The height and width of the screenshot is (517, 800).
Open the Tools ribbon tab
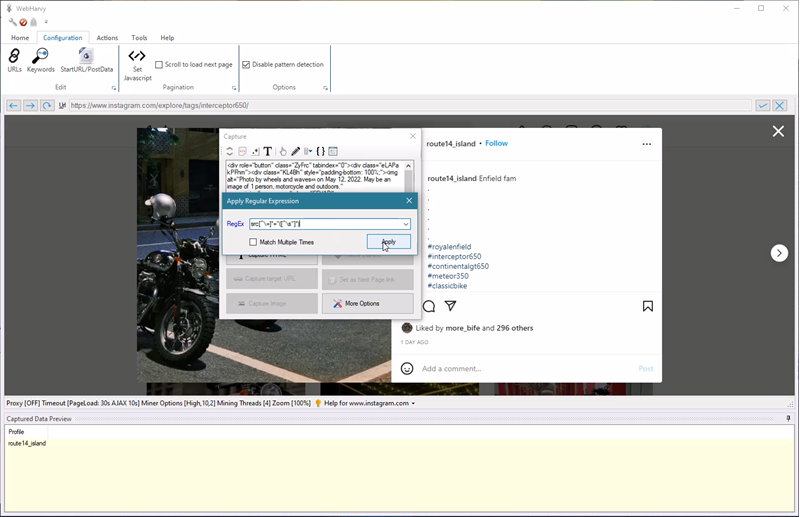point(139,38)
